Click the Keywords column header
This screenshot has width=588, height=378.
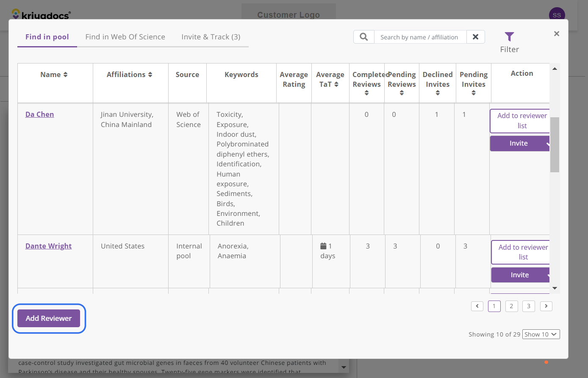[241, 74]
